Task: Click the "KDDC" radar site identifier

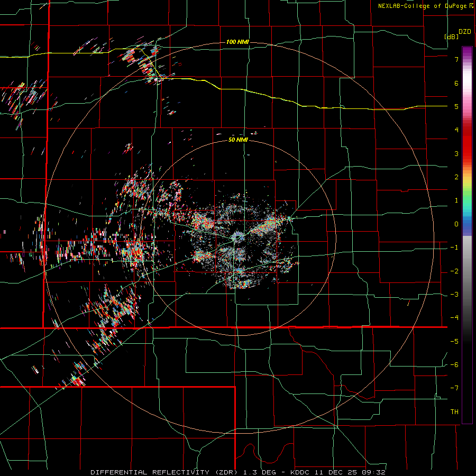Action: 300,472
